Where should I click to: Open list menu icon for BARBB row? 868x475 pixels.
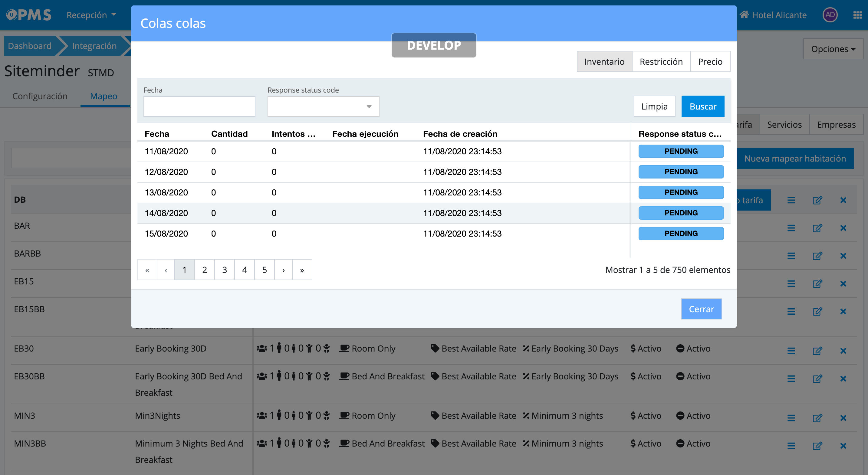791,256
